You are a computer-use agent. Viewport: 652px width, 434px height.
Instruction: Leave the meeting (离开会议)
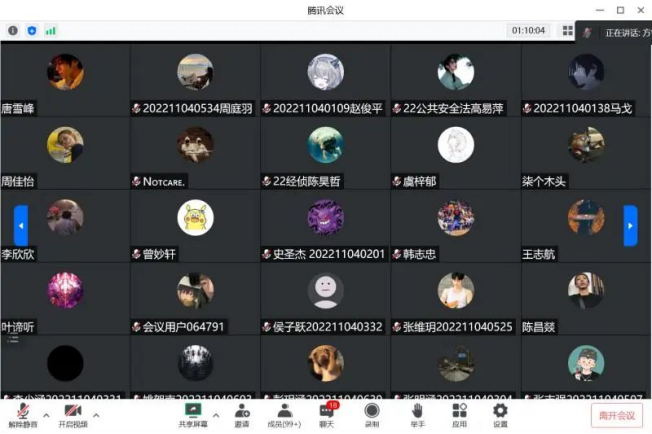pos(617,415)
